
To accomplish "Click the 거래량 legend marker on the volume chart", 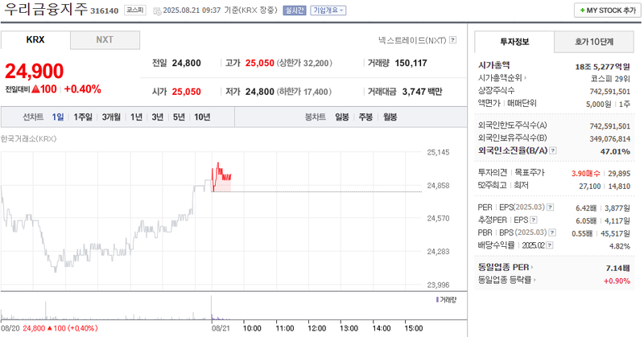I will (x=437, y=300).
